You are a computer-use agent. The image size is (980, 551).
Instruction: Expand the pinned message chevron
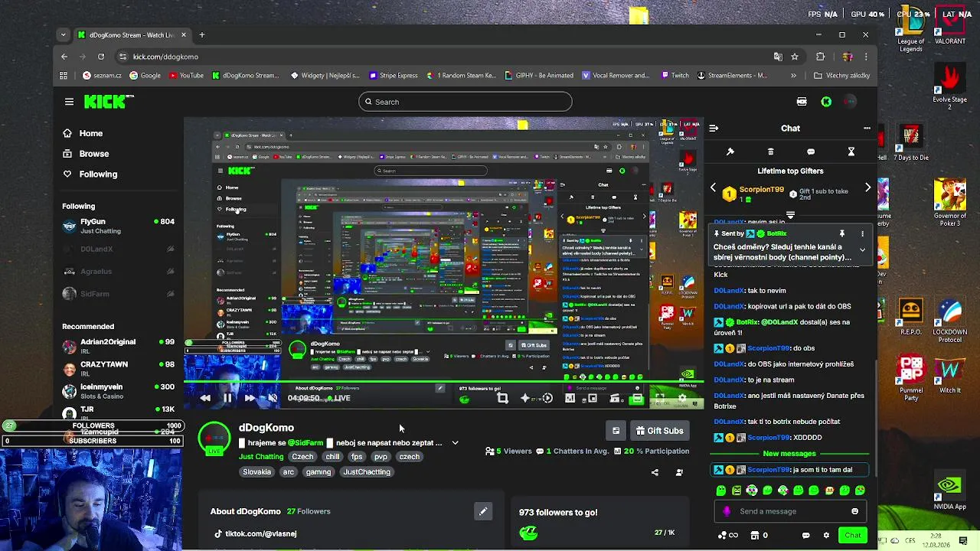pos(862,250)
